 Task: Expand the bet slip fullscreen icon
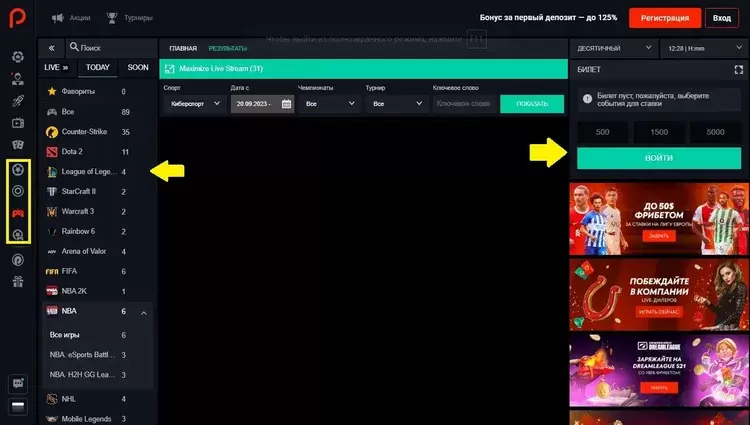point(739,70)
